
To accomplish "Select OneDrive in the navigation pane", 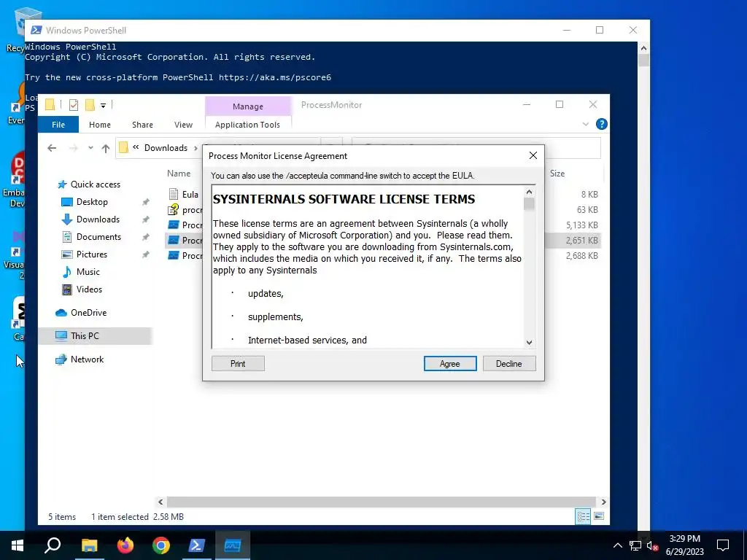I will [x=88, y=313].
